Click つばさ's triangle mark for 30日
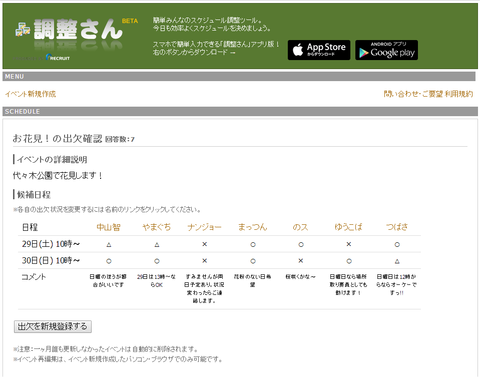Screen dimensions: 480x377 (x=397, y=261)
